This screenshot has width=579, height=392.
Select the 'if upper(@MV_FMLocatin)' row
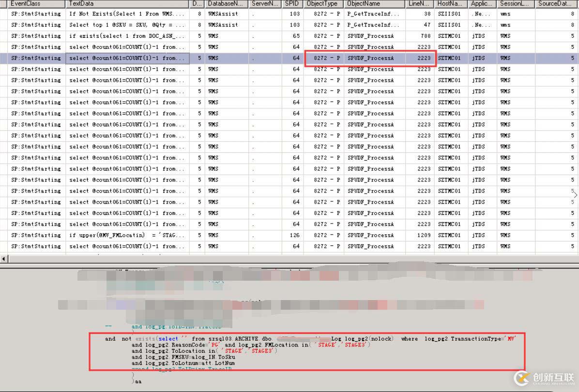tap(289, 235)
